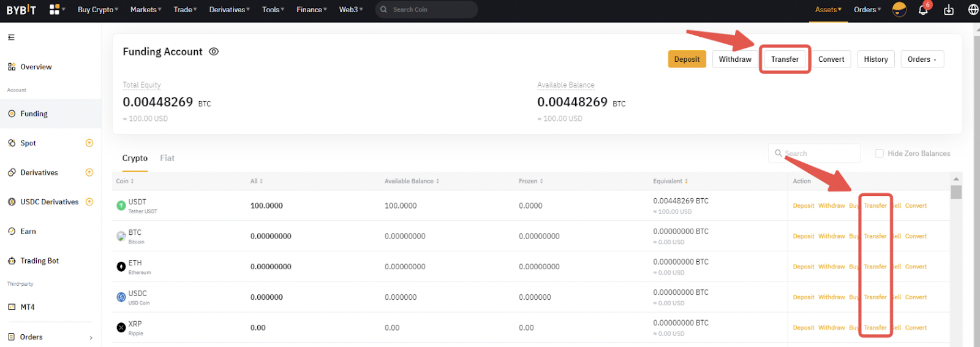Screen dimensions: 980x347
Task: Click the search magnifier in top bar
Action: pos(384,9)
